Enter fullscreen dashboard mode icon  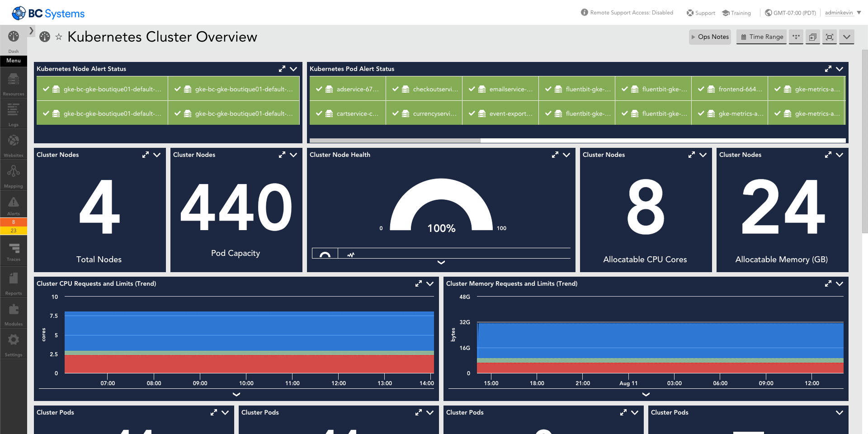(x=830, y=37)
